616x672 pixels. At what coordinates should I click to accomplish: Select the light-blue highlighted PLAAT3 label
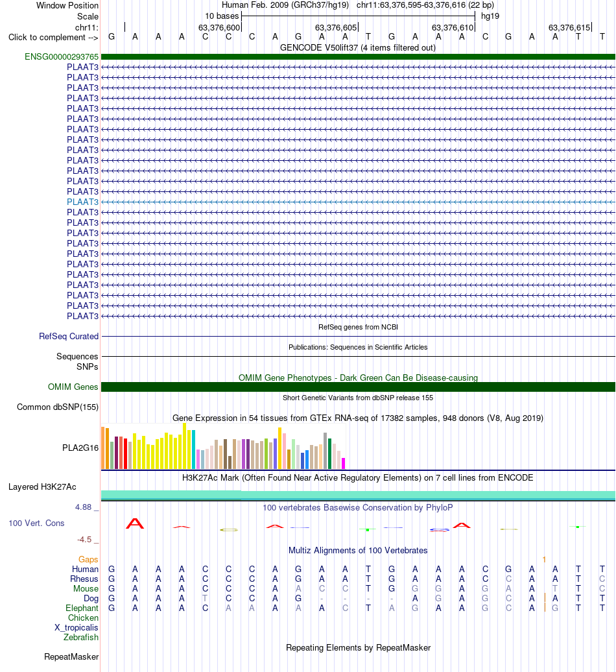pyautogui.click(x=83, y=202)
